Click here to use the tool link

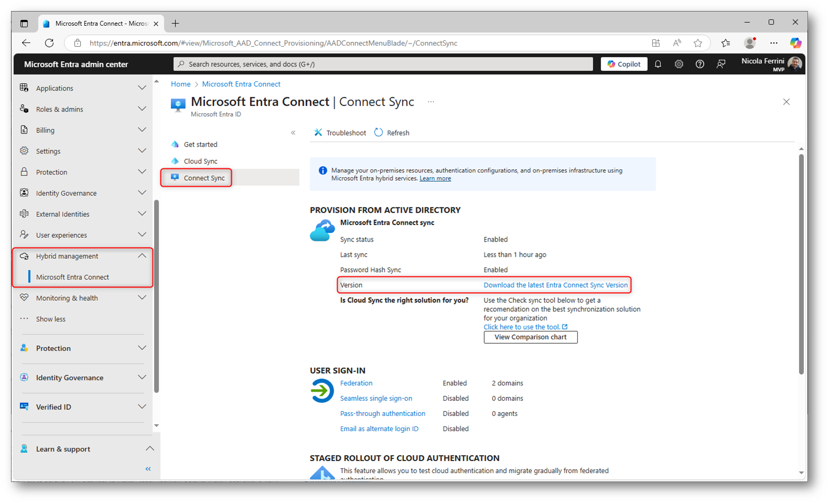coord(525,327)
